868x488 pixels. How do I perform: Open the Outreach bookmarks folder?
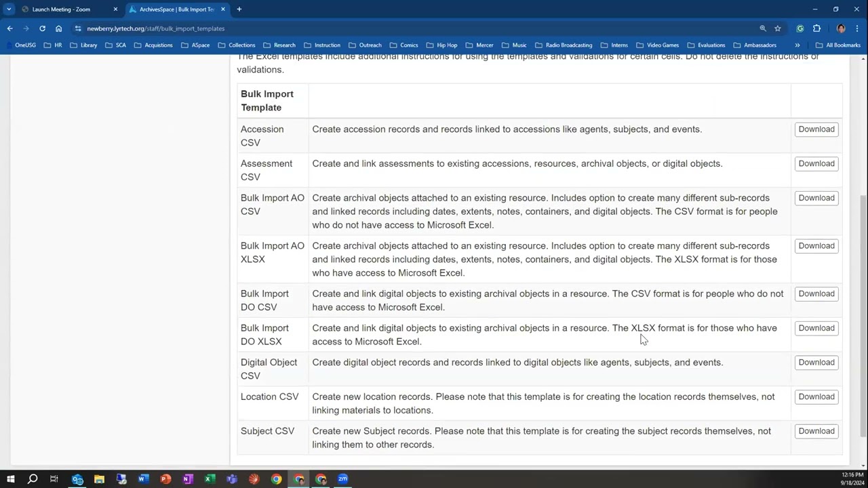tap(364, 45)
